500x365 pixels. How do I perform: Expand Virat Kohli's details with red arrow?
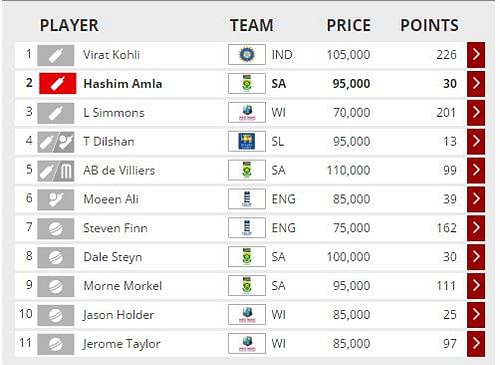476,55
